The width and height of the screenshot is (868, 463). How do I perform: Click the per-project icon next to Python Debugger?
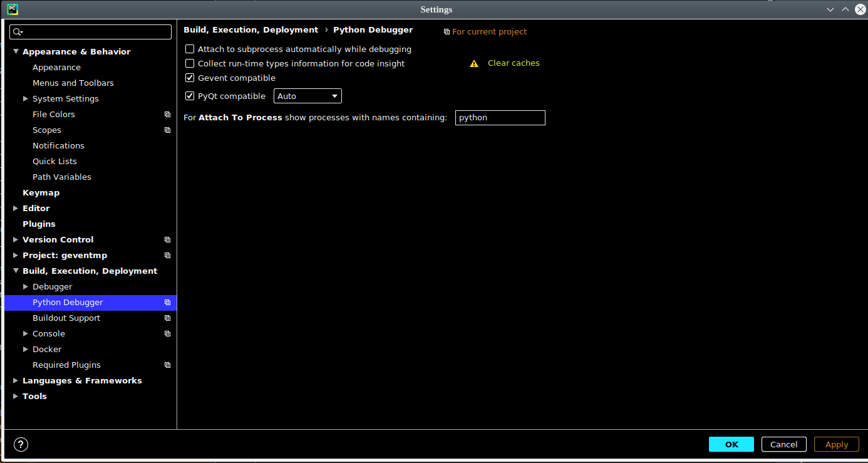167,302
